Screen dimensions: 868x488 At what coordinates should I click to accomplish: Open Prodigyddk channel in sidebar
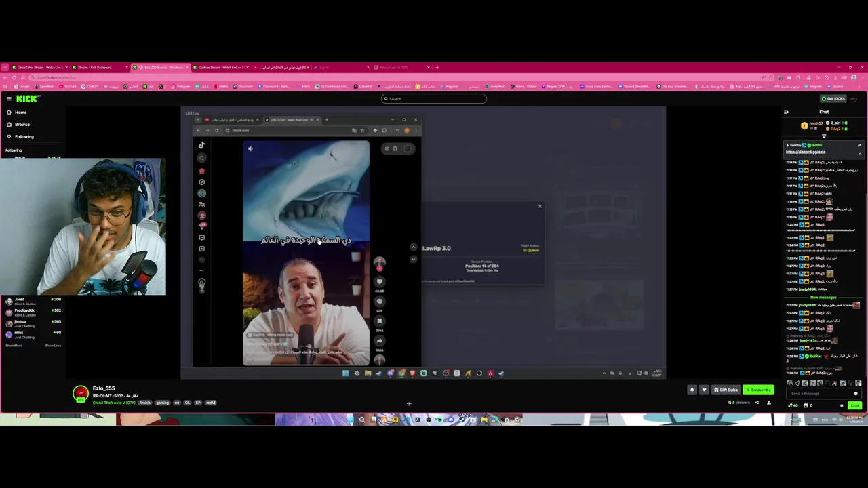click(x=33, y=312)
